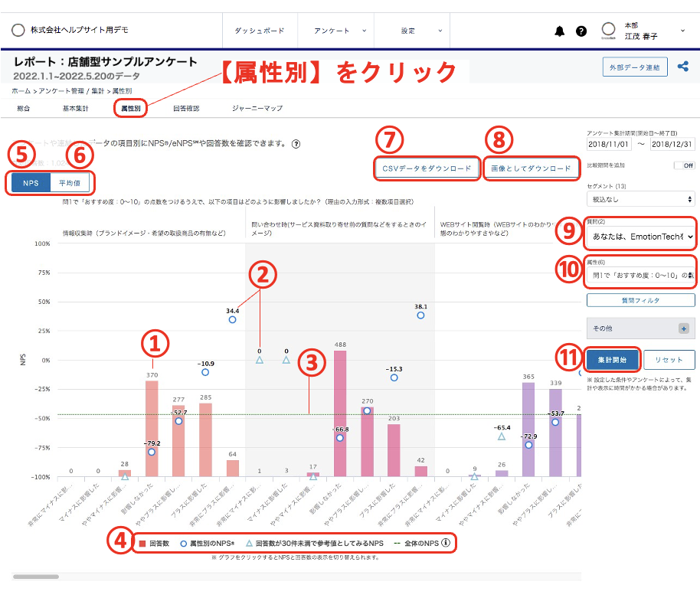
Task: Open the 質問 dropdown starting あなたは、EmotionTech
Action: pos(640,237)
